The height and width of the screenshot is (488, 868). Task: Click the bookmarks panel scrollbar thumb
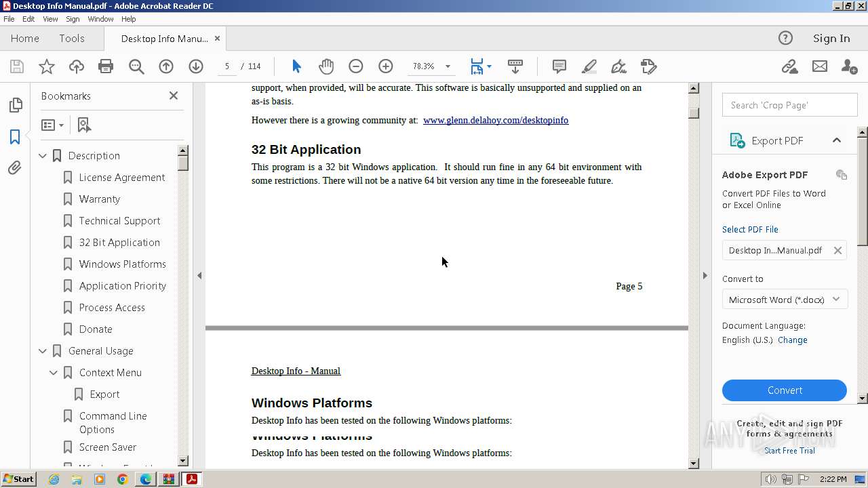click(x=183, y=163)
